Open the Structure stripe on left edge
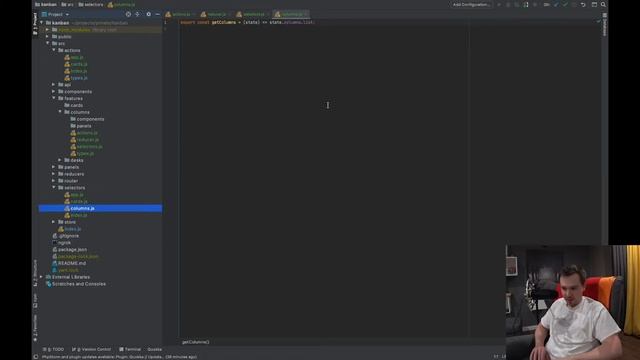This screenshot has height=360, width=640. pyautogui.click(x=35, y=272)
